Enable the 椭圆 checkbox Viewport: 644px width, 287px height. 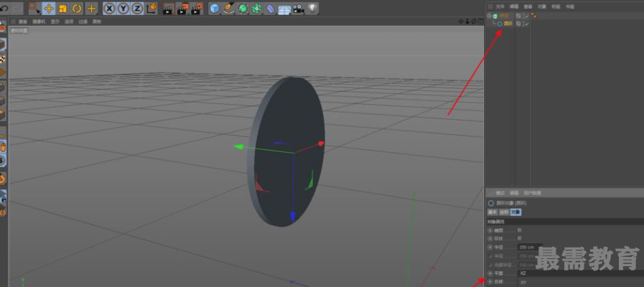(520, 230)
